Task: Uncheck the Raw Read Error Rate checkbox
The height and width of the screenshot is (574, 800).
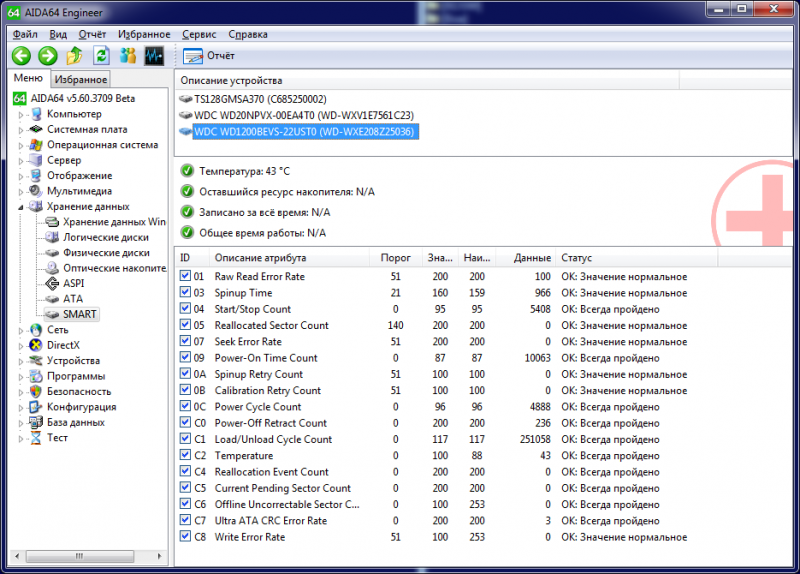Action: click(185, 276)
